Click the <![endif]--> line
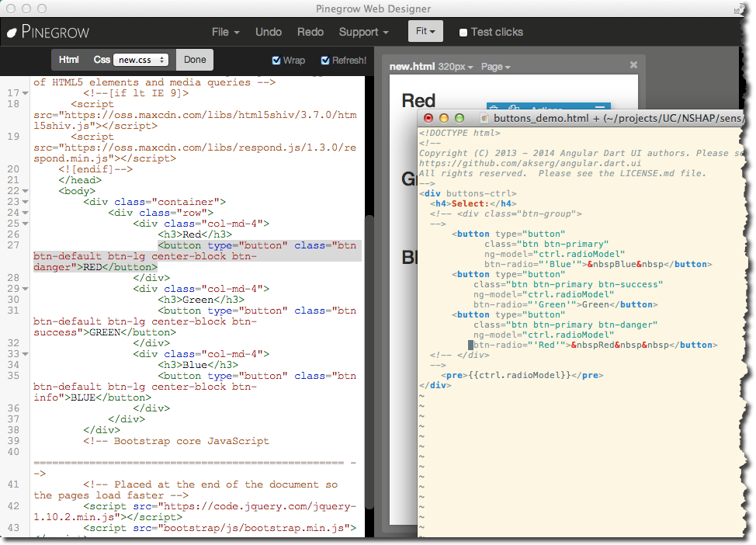This screenshot has height=545, width=756. (x=95, y=169)
